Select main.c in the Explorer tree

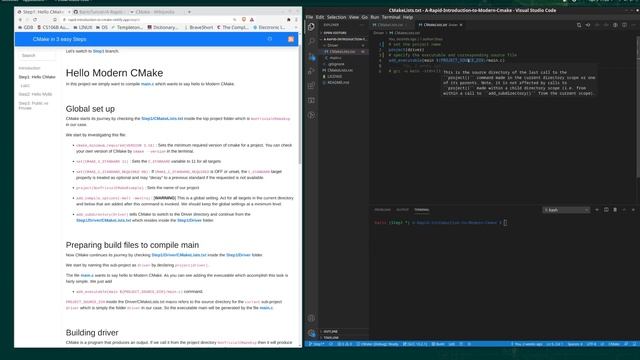coord(335,58)
